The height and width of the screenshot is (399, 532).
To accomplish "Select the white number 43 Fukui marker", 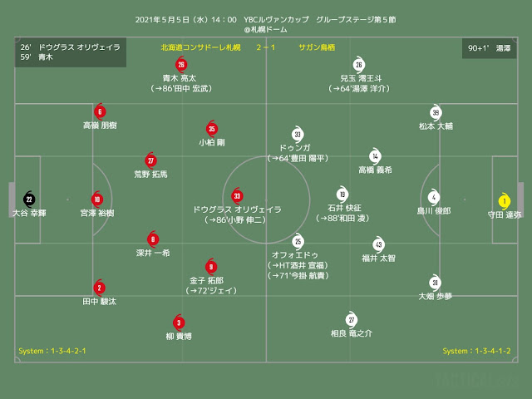I will pyautogui.click(x=379, y=244).
